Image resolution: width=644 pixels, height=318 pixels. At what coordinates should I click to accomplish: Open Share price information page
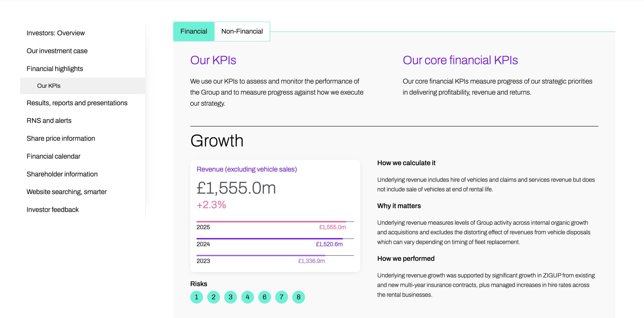[61, 138]
